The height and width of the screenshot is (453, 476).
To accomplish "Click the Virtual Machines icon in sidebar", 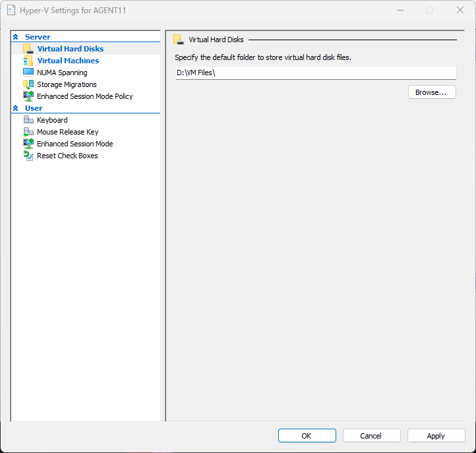I will coord(28,61).
